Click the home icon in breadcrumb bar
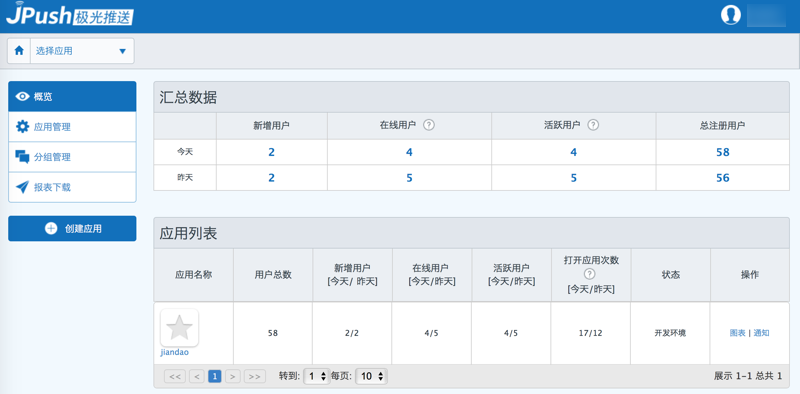The width and height of the screenshot is (800, 394). [19, 51]
